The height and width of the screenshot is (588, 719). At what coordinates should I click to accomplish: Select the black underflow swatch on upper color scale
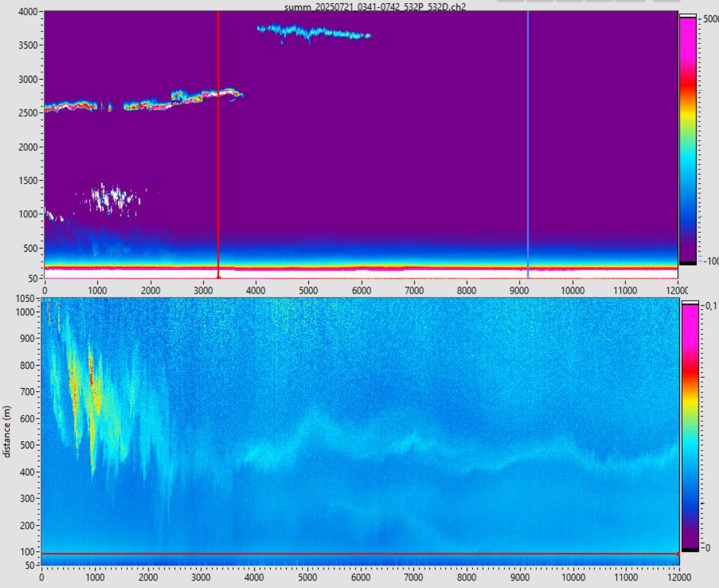tap(688, 262)
